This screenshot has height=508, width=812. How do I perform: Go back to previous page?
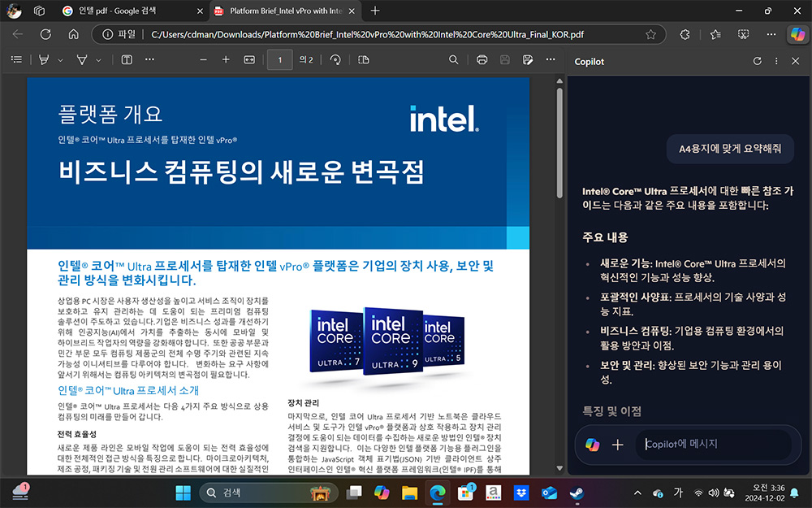coord(18,34)
